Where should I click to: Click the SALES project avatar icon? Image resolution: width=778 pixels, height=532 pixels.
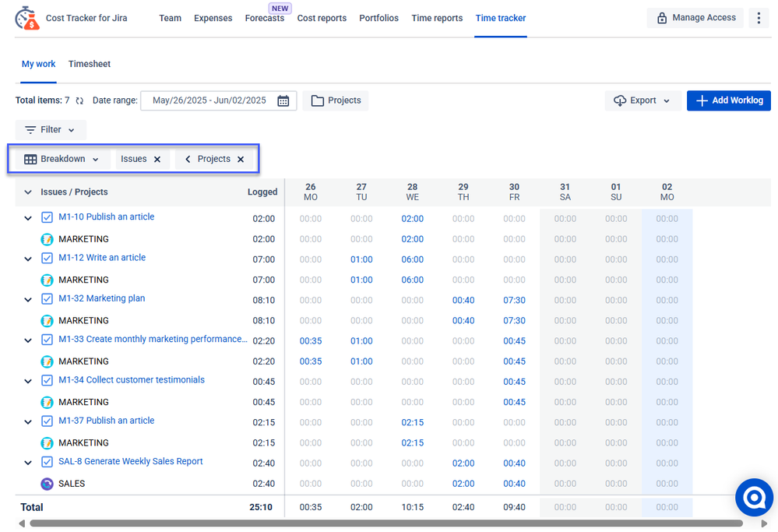[x=47, y=484]
